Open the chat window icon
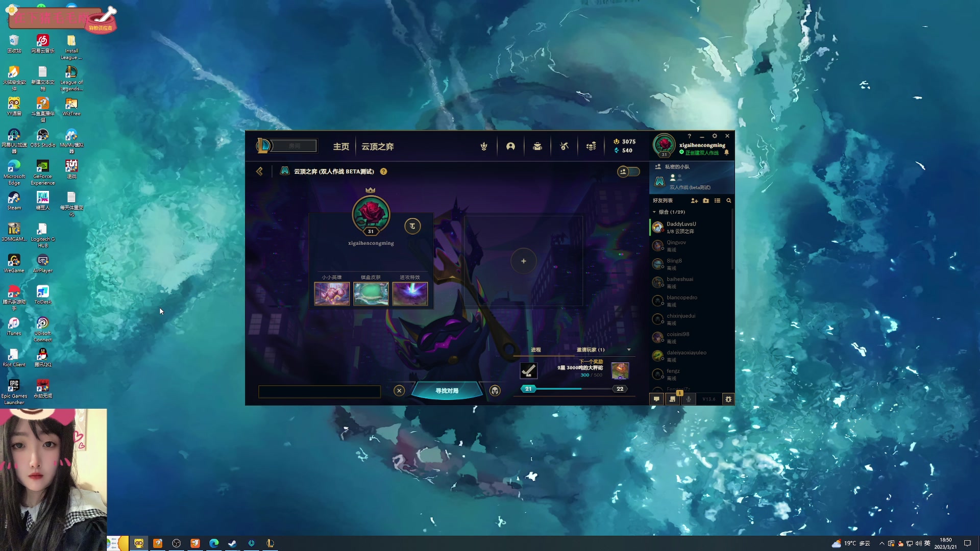The height and width of the screenshot is (551, 980). click(x=656, y=399)
